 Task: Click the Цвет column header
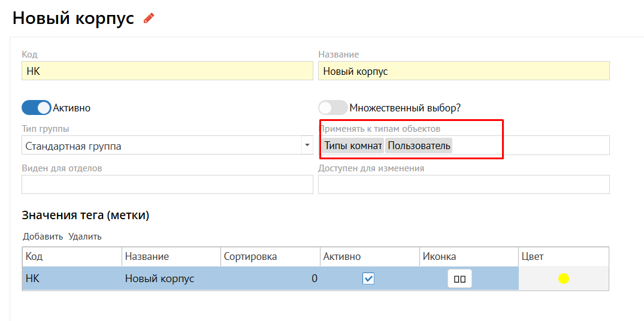[533, 256]
